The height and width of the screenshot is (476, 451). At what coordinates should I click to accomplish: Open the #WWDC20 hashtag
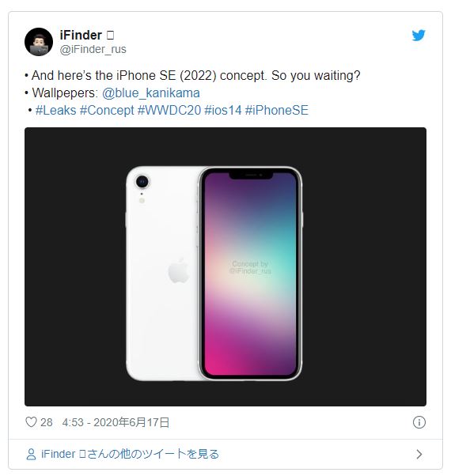point(169,110)
